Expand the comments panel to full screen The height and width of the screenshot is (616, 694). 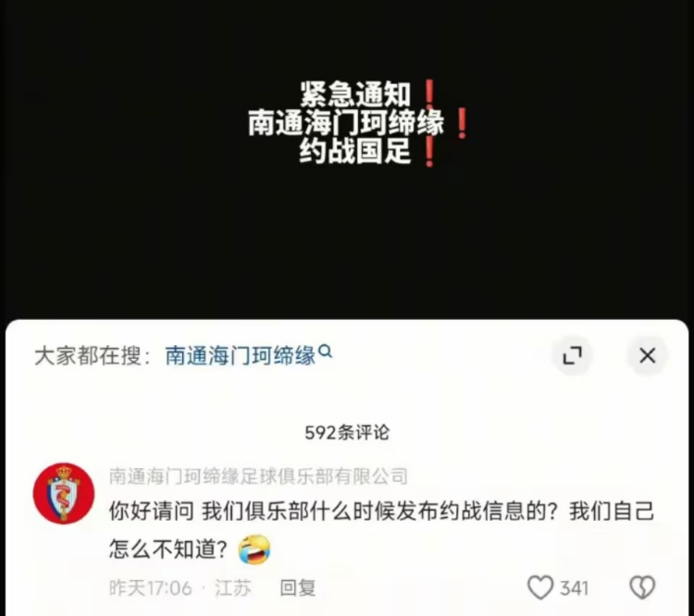(572, 355)
